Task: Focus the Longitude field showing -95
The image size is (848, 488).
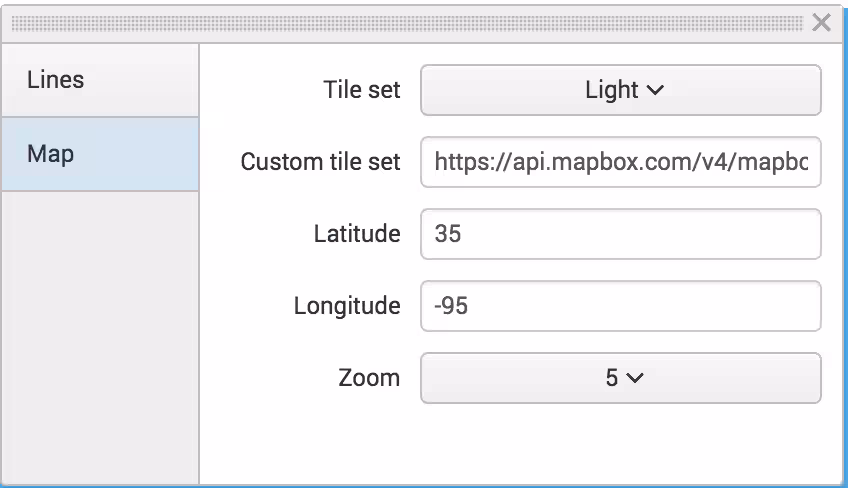Action: [x=620, y=306]
